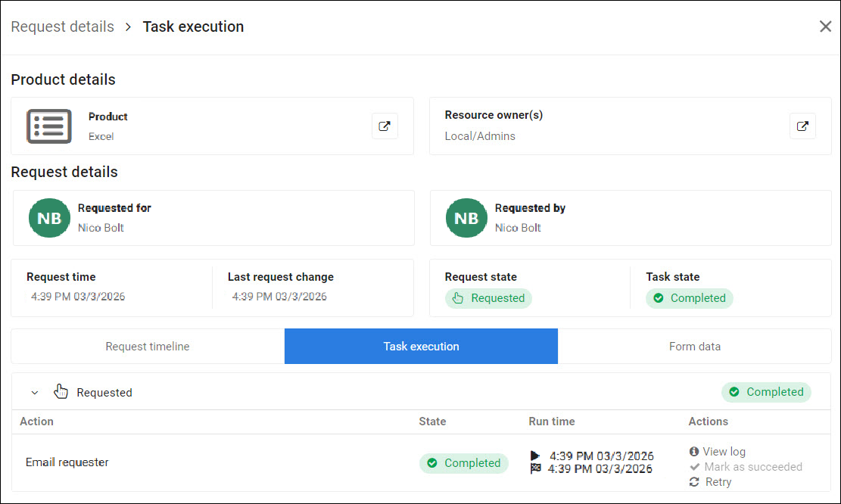Click the Excel product list icon
841x504 pixels.
[x=49, y=126]
